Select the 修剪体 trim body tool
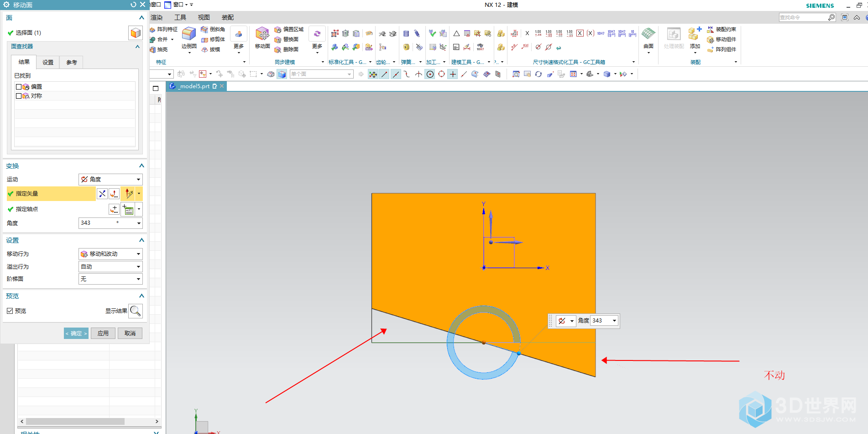The height and width of the screenshot is (434, 868). point(213,39)
